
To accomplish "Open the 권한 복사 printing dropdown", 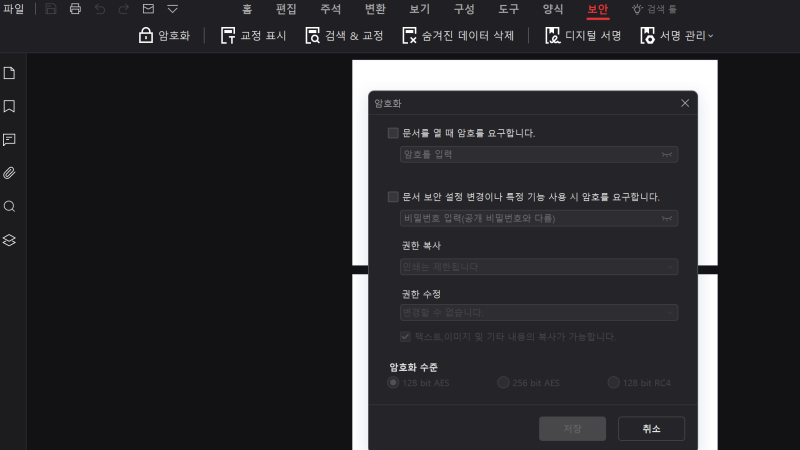I will tap(539, 267).
